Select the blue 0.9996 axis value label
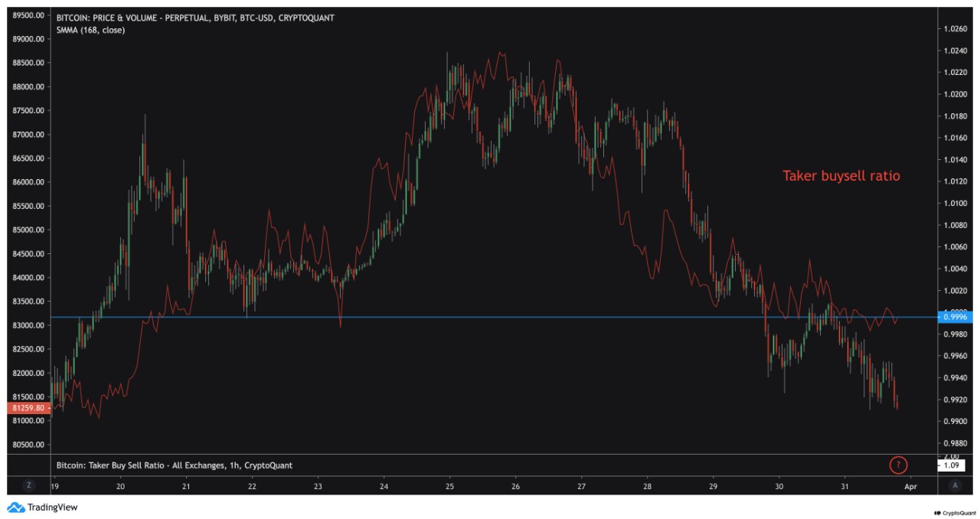Image resolution: width=980 pixels, height=519 pixels. (956, 317)
